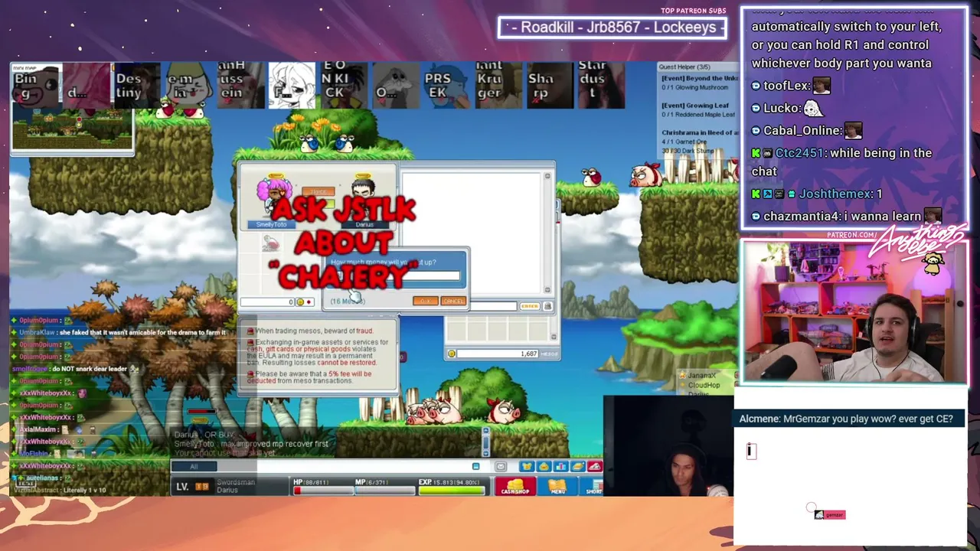Click the badge before toofLex's name

pyautogui.click(x=756, y=86)
